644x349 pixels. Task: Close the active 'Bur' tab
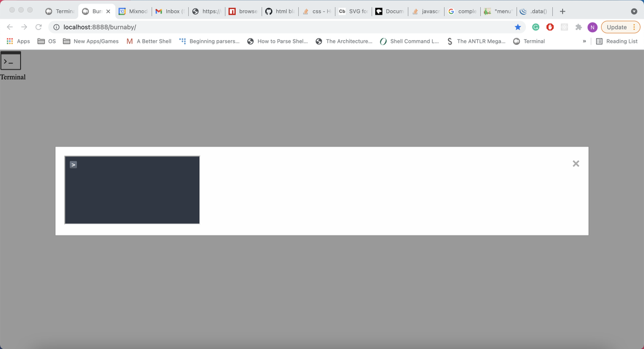tap(108, 11)
